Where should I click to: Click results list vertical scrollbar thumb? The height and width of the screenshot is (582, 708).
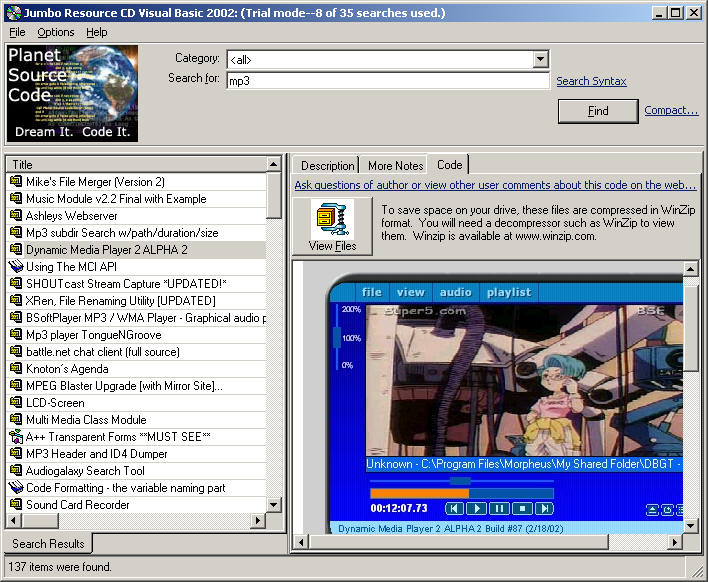pos(274,196)
